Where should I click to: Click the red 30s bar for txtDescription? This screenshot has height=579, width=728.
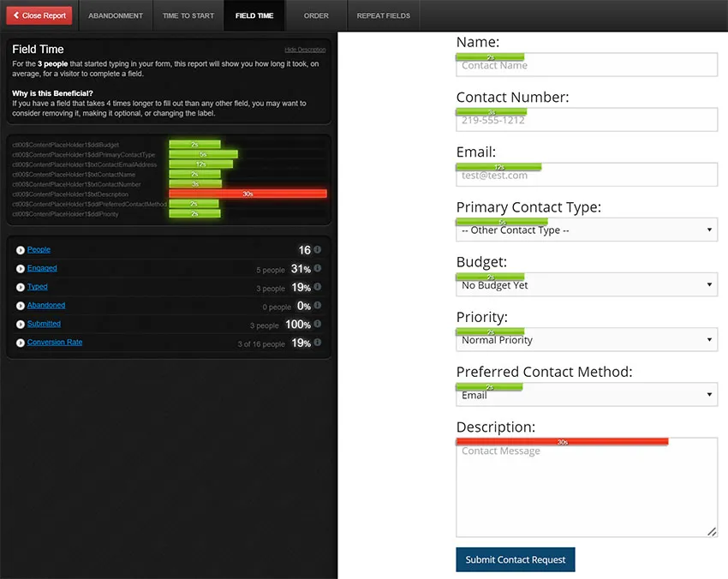(x=248, y=194)
